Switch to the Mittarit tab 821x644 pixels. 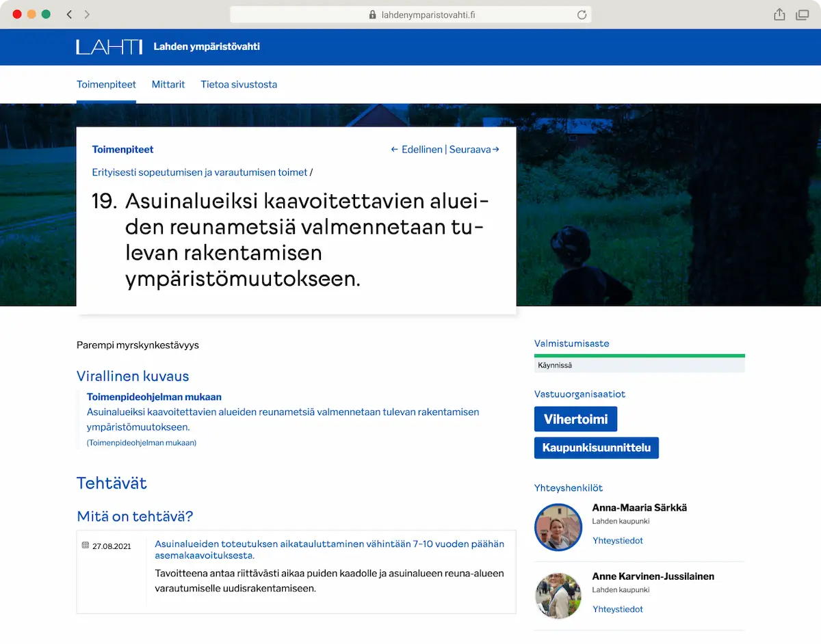tap(168, 85)
